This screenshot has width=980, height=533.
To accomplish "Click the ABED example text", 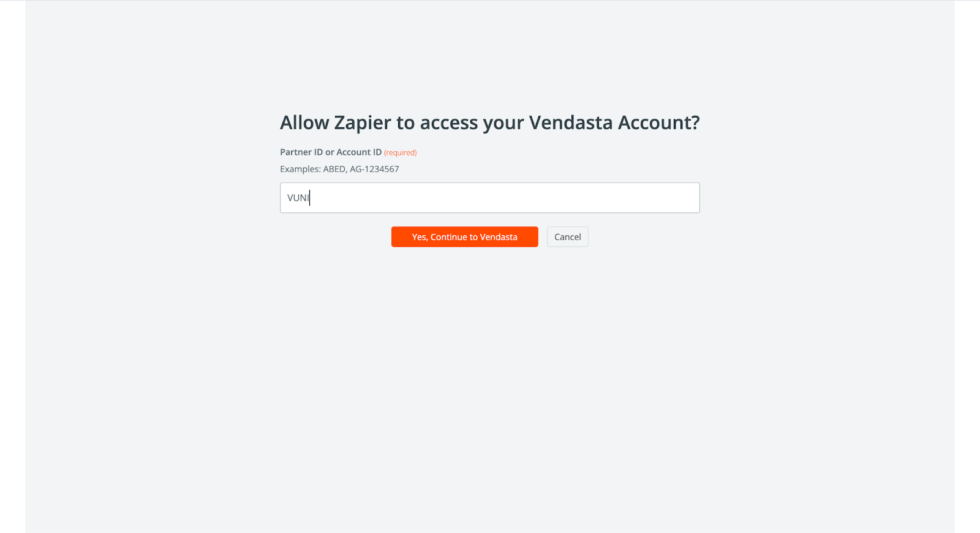I will (335, 169).
